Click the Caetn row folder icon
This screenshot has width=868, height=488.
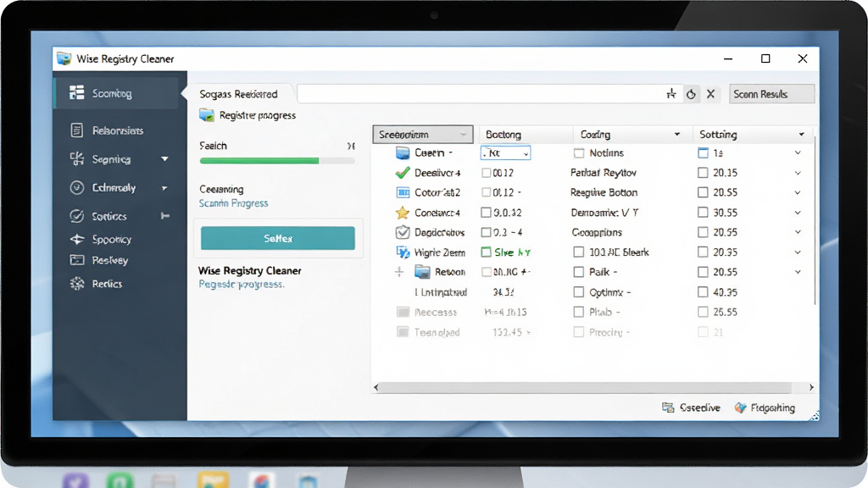point(403,152)
